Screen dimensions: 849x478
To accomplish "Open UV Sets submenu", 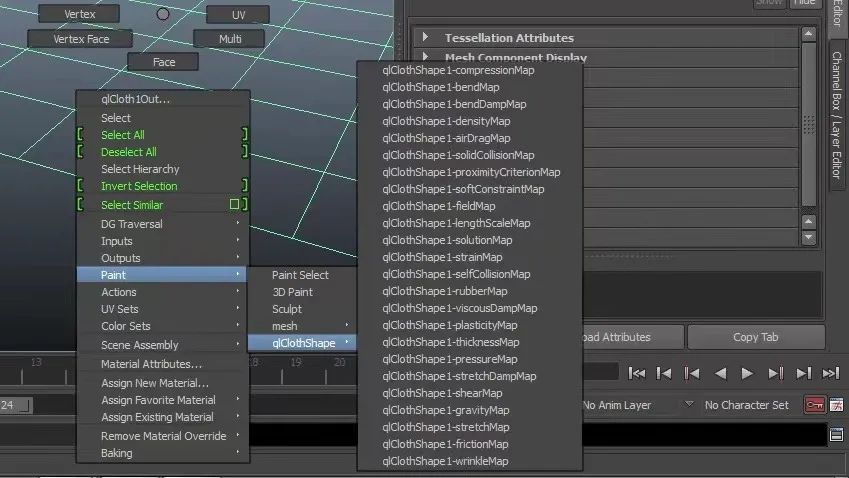I will pos(163,309).
